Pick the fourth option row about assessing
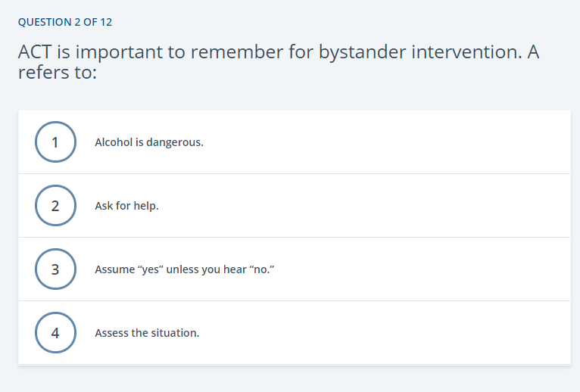This screenshot has height=392, width=580. [295, 333]
